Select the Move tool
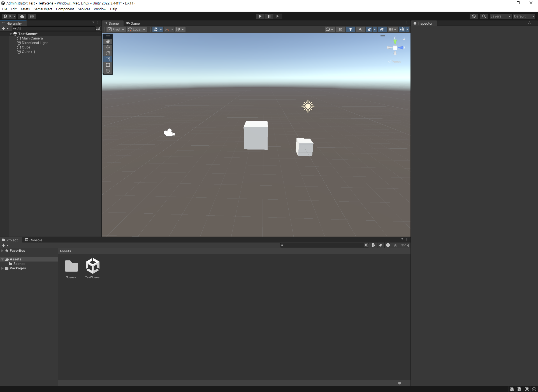The width and height of the screenshot is (538, 392). pyautogui.click(x=108, y=47)
